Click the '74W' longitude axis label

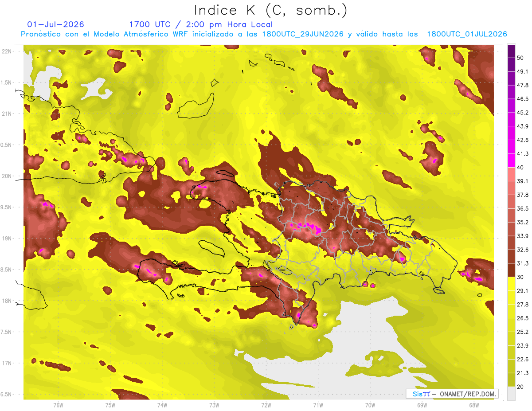tap(162, 405)
